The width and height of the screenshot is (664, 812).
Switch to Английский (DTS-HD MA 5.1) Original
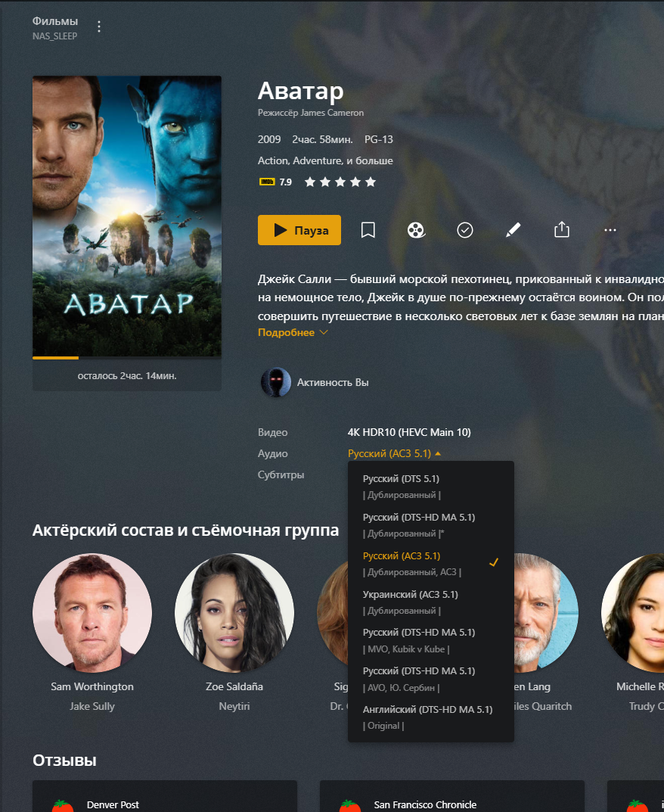coord(430,717)
